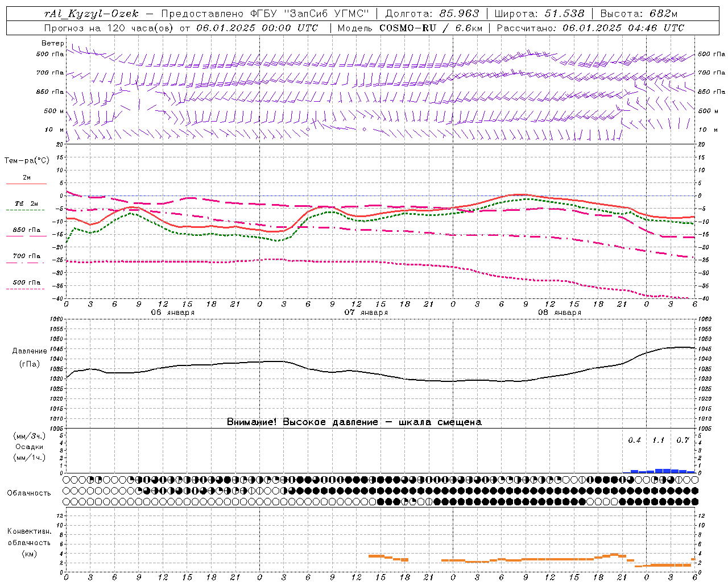This screenshot has width=728, height=582.
Task: Click the 08 января date label
Action: click(x=560, y=313)
